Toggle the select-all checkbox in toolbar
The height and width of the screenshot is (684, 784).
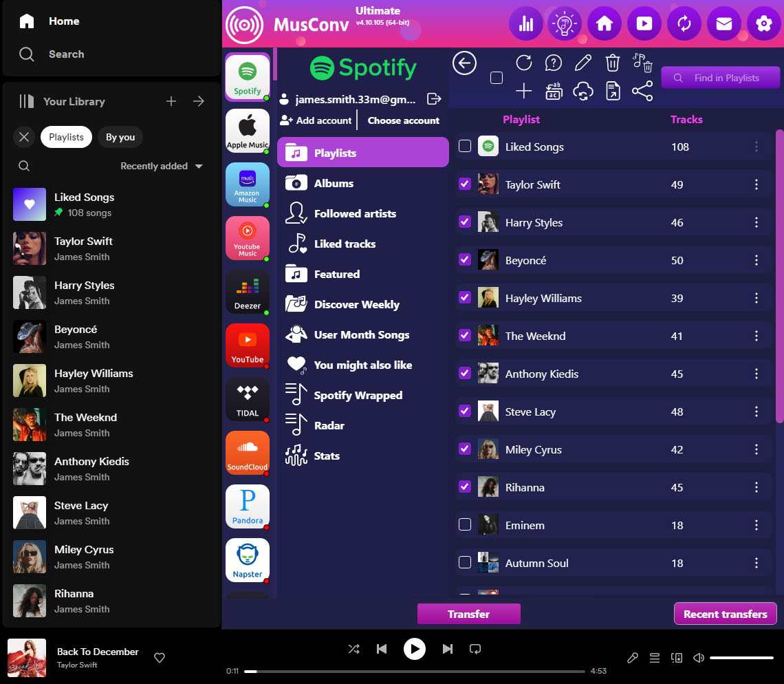[x=497, y=78]
